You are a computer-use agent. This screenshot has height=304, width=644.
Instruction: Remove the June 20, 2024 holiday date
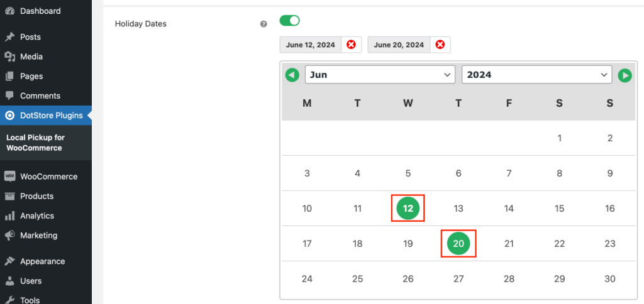[440, 45]
